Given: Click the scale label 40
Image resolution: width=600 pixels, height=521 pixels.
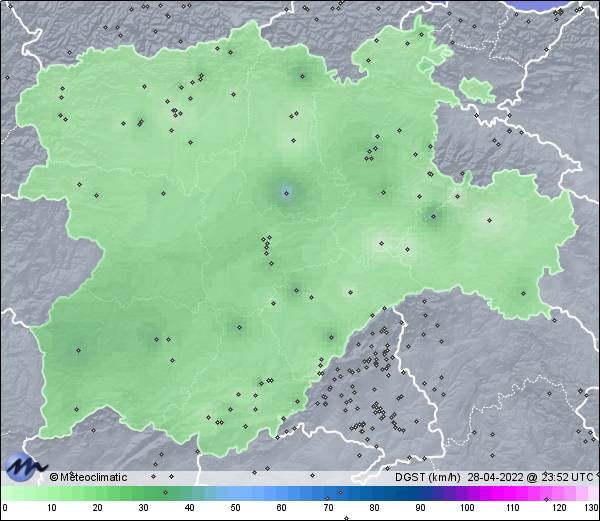Looking at the screenshot, I should tap(189, 508).
